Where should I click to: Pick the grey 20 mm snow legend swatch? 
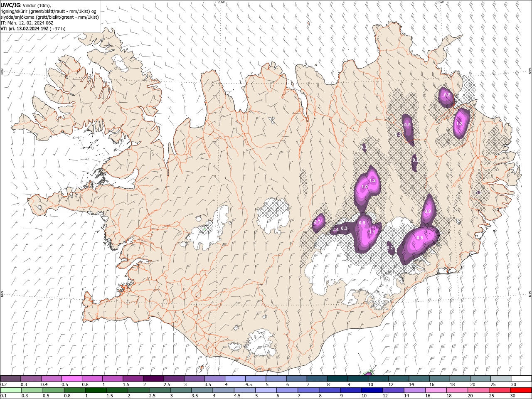coord(480,379)
